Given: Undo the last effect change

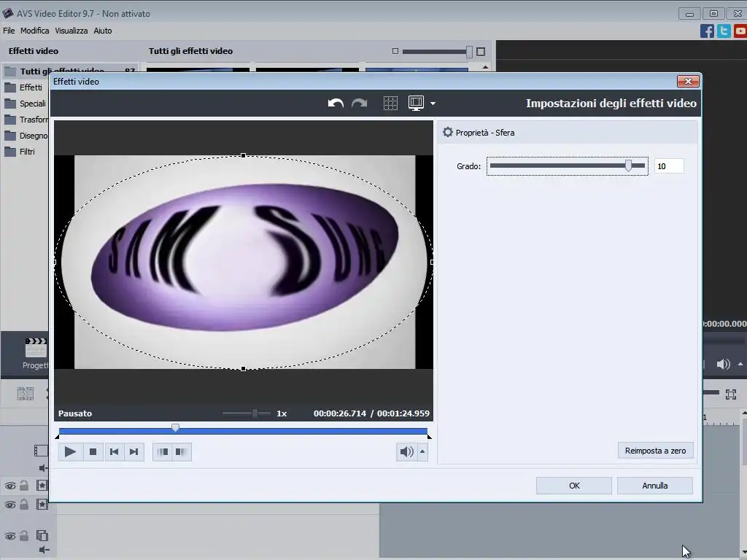Looking at the screenshot, I should coord(336,104).
